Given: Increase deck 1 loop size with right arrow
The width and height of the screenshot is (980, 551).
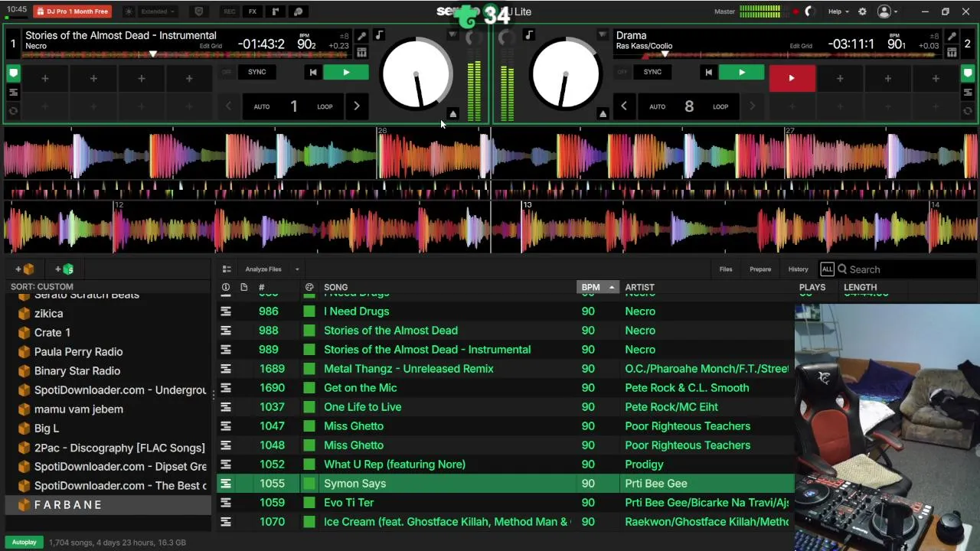Looking at the screenshot, I should (356, 106).
